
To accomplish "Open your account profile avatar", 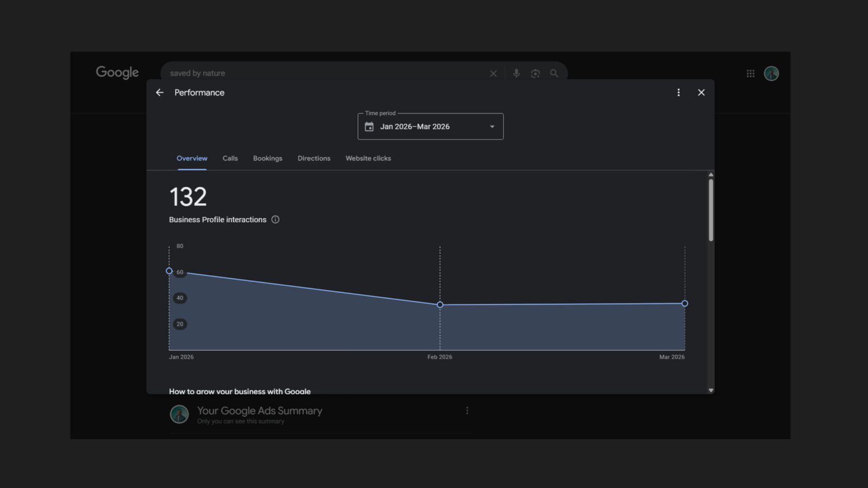I will (x=771, y=73).
